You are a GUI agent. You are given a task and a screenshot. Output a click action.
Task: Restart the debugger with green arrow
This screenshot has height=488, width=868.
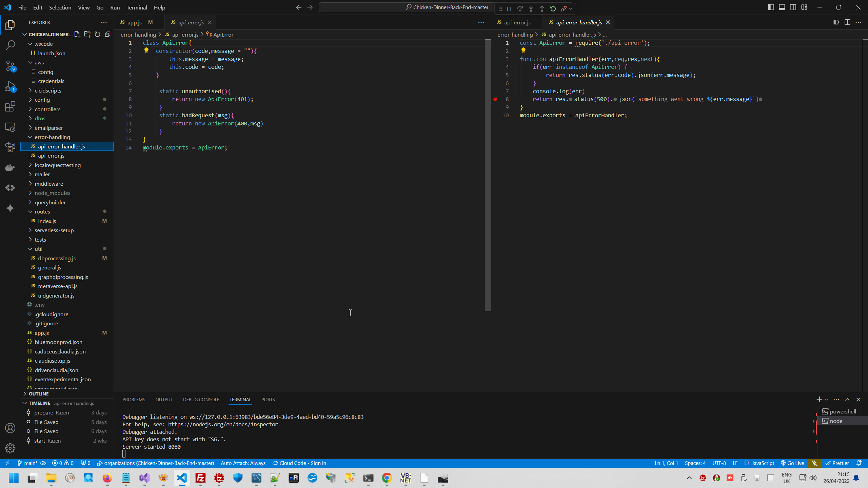coord(553,8)
